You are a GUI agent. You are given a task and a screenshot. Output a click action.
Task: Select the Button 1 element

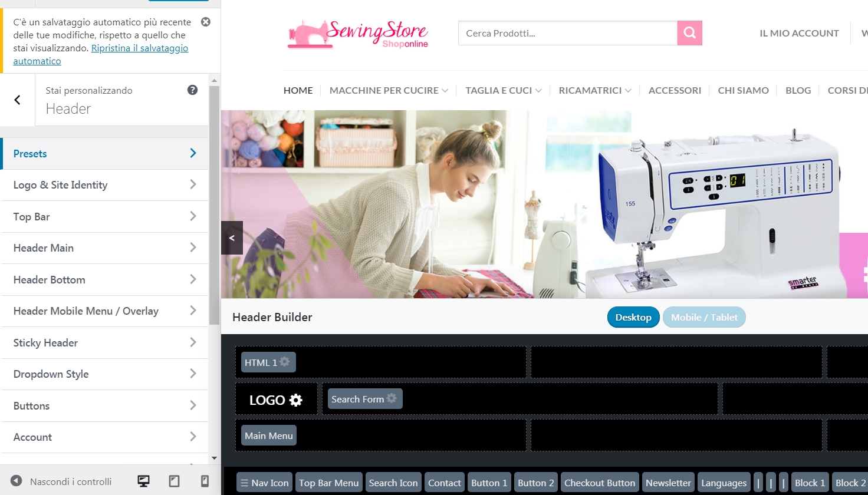489,483
